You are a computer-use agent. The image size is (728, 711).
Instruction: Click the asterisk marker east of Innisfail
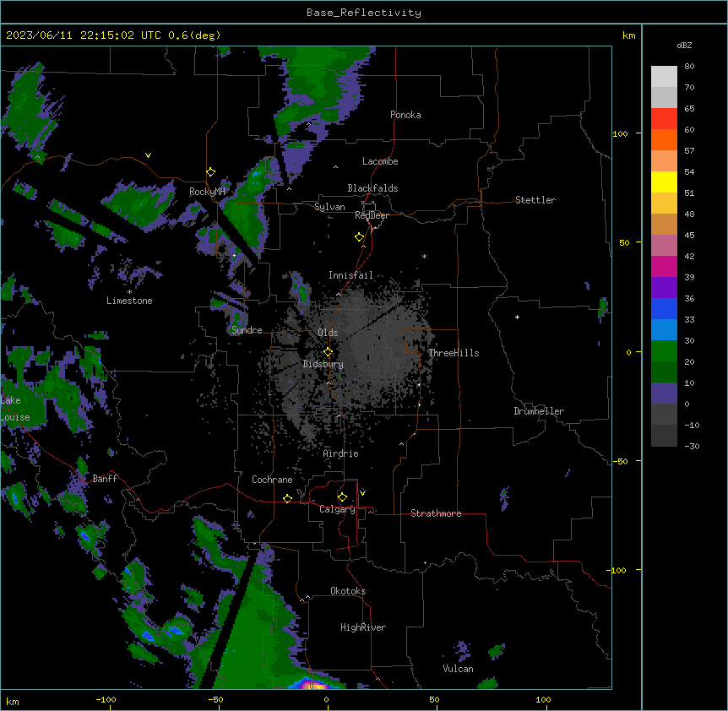[x=424, y=256]
